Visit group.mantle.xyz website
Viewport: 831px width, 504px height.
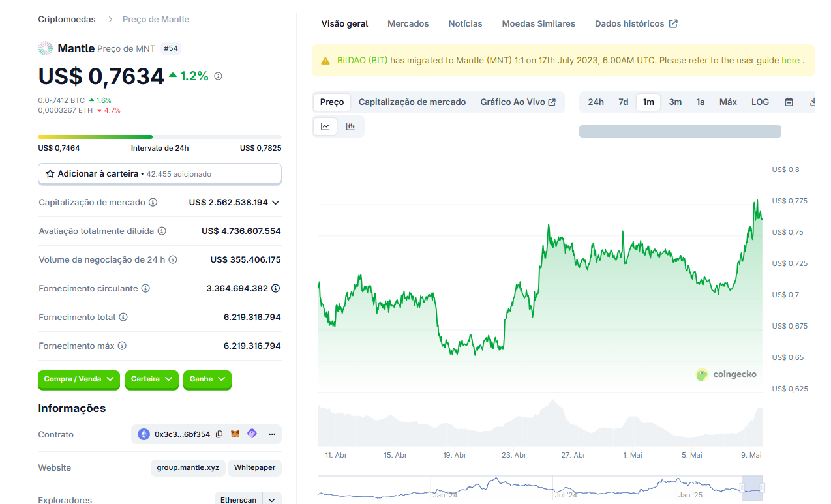189,468
